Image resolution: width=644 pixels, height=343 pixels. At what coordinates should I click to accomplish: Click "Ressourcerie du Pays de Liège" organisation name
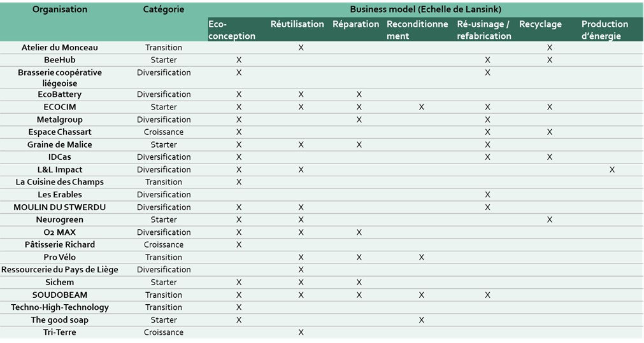click(x=60, y=270)
